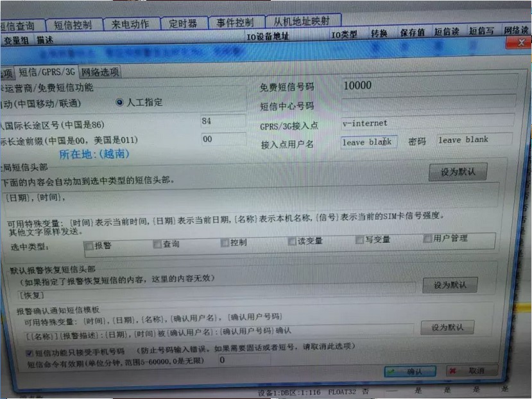Click the GPRS/3G接入点 field with v-internet
Viewport: 532px width, 399px height.
click(x=428, y=123)
